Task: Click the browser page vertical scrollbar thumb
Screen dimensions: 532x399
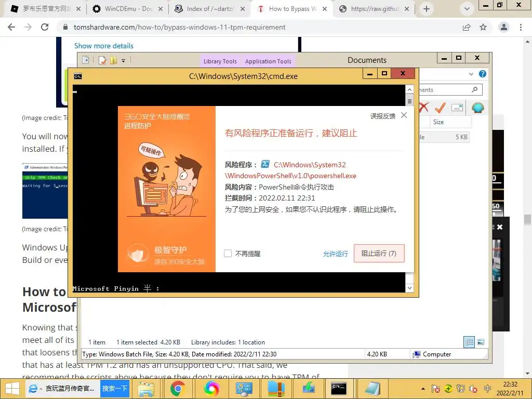Action: pyautogui.click(x=527, y=220)
